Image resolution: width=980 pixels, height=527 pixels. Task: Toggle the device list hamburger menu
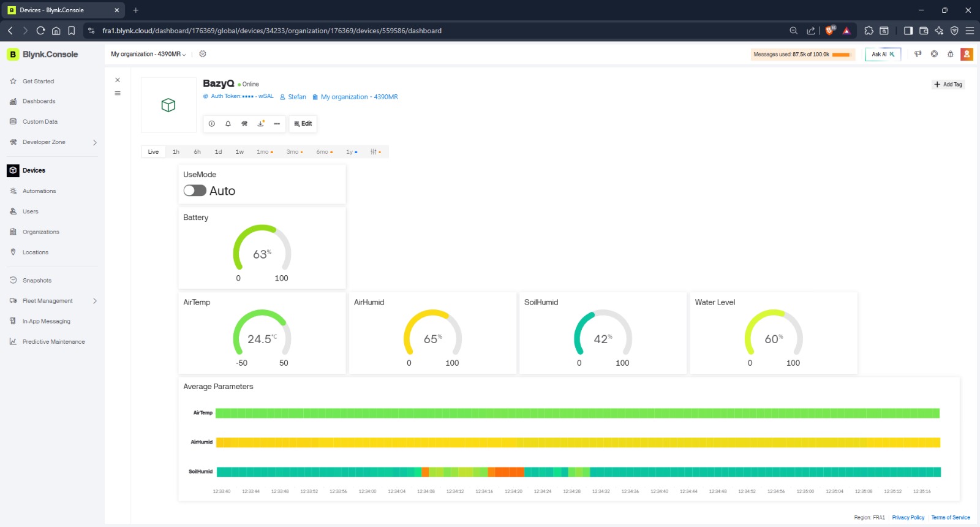[118, 93]
